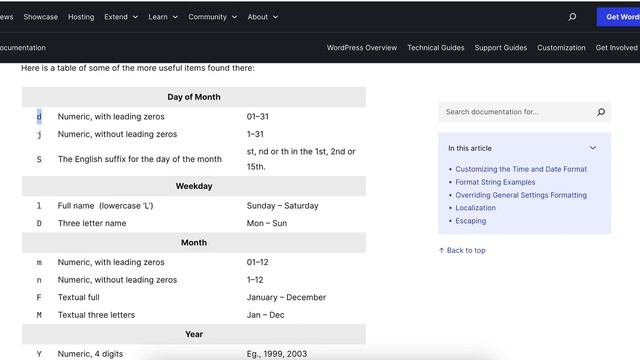Jump to Localization section

click(x=476, y=208)
